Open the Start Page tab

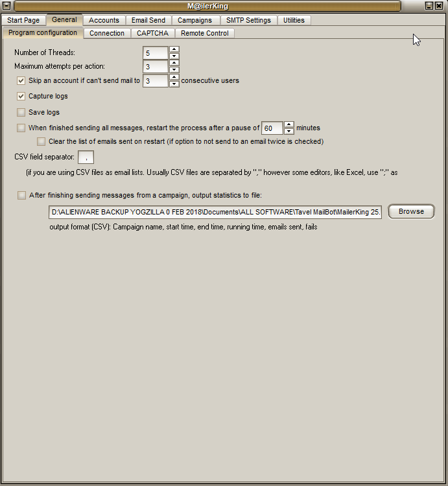tap(23, 20)
